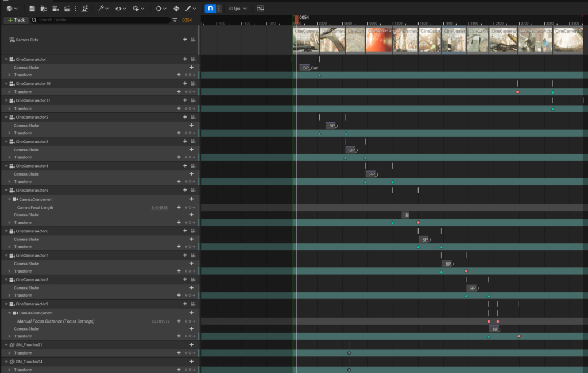The height and width of the screenshot is (373, 588).
Task: Select red keyframe on CineCameraActor5 Transform
Action: 418,222
